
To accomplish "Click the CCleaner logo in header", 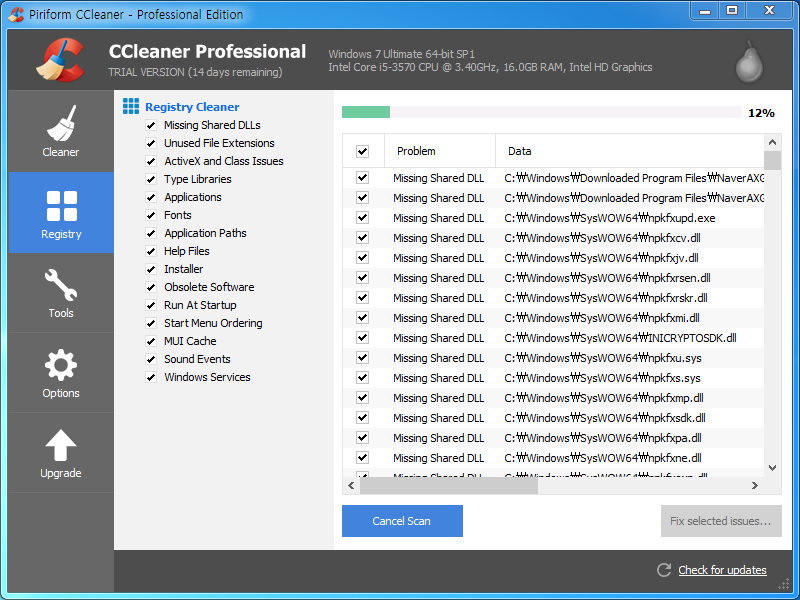I will (60, 60).
